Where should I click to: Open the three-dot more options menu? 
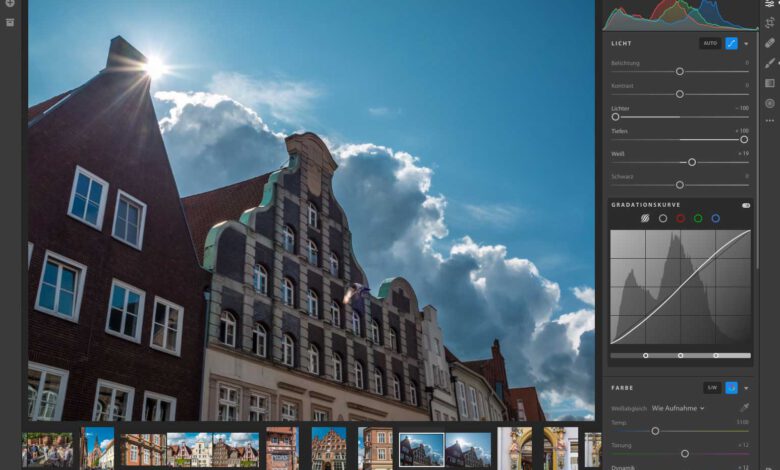[770, 120]
